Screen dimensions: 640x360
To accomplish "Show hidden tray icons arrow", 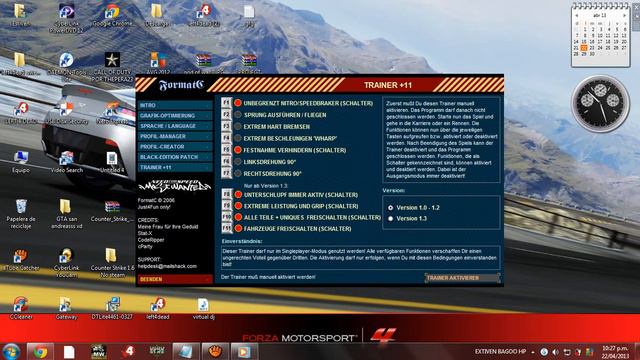I will (x=533, y=352).
